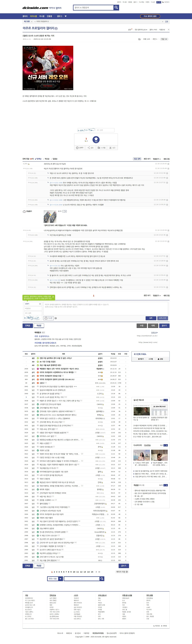Click the bottom search magnifier icon
This screenshot has height=644, width=192.
(102, 579)
